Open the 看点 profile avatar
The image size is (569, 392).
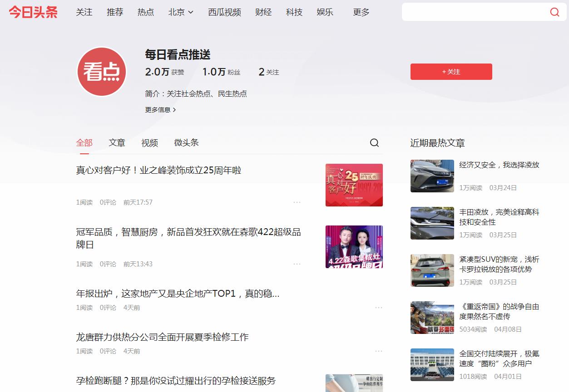[x=101, y=72]
